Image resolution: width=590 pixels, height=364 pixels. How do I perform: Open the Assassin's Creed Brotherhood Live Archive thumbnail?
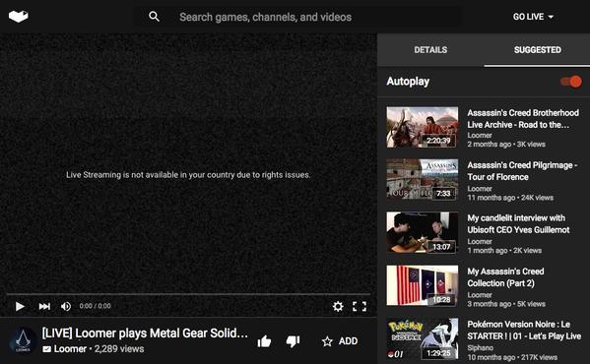pyautogui.click(x=423, y=127)
